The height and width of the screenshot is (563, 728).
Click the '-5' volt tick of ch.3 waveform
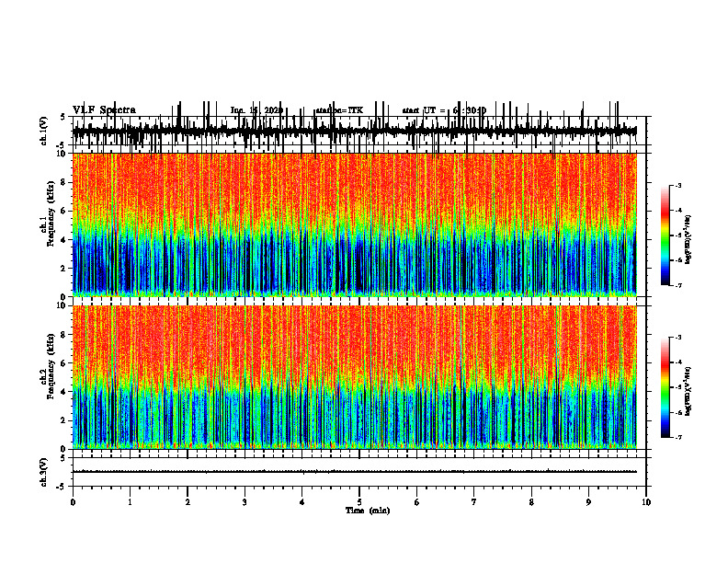click(x=62, y=487)
